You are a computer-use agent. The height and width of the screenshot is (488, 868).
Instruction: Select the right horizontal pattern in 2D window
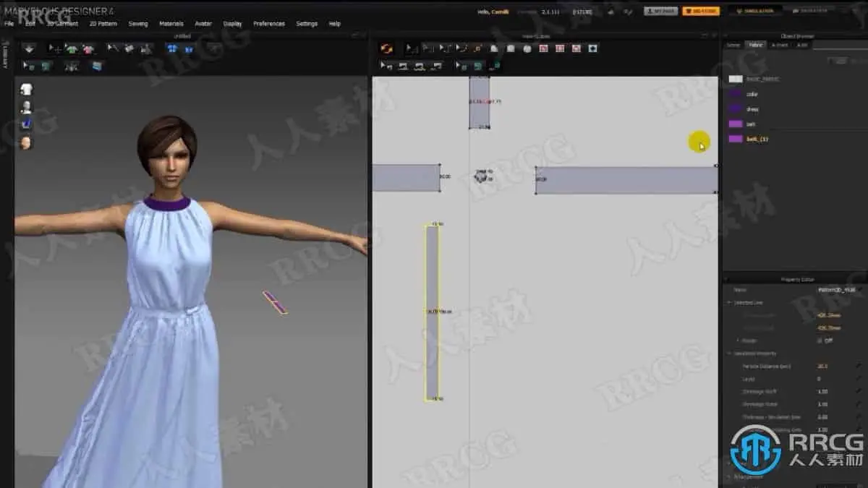[x=626, y=180]
